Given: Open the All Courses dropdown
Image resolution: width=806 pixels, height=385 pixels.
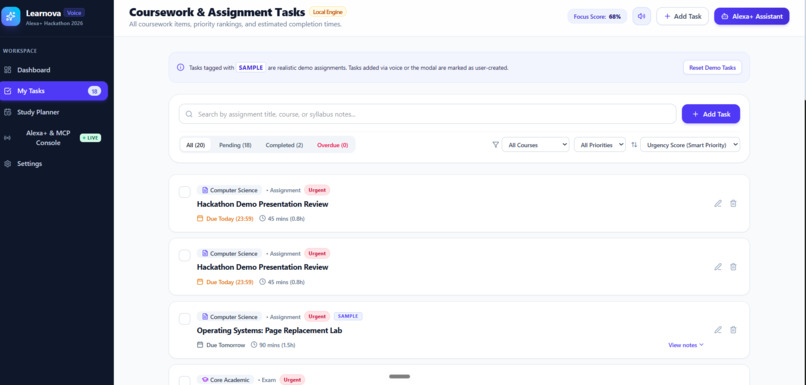Looking at the screenshot, I should [536, 145].
